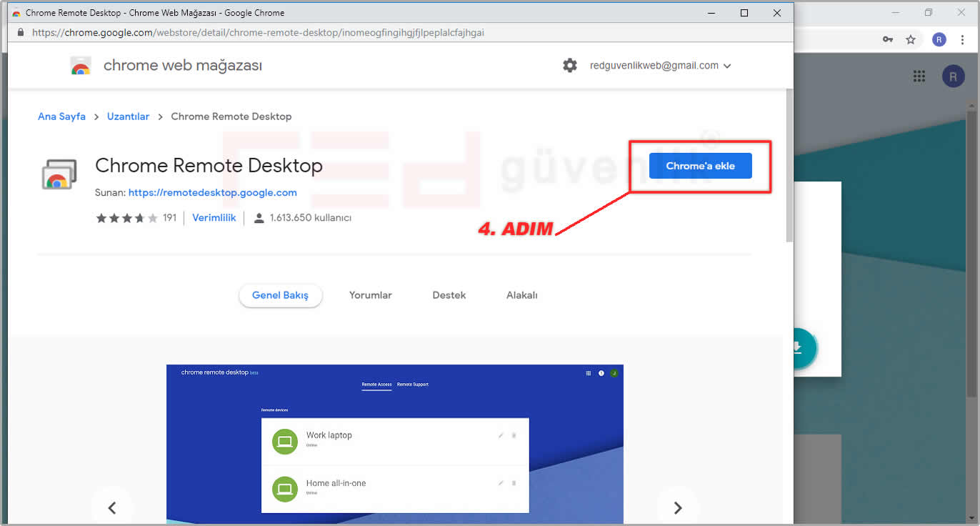Open the R profile icon in background toolbar
The width and height of the screenshot is (980, 526).
pyautogui.click(x=939, y=39)
